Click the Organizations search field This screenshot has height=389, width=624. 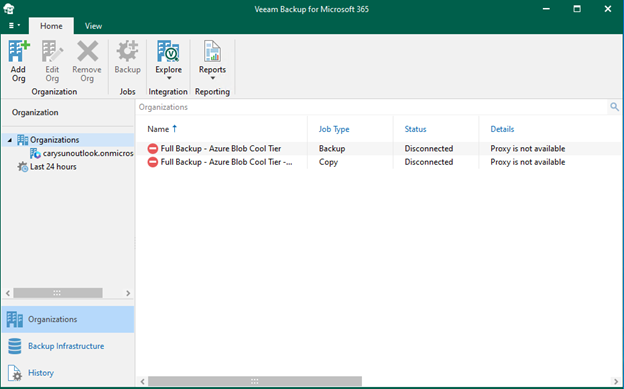(x=372, y=107)
